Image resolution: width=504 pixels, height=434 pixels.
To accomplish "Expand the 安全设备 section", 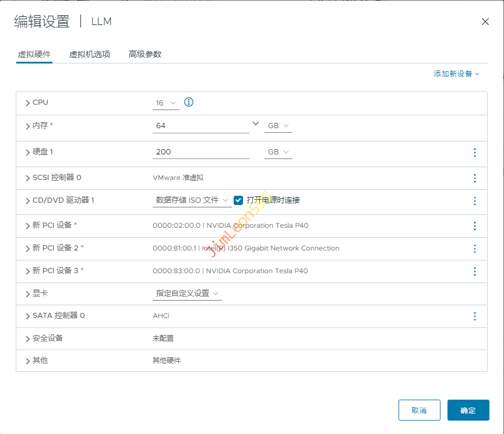I will (28, 338).
